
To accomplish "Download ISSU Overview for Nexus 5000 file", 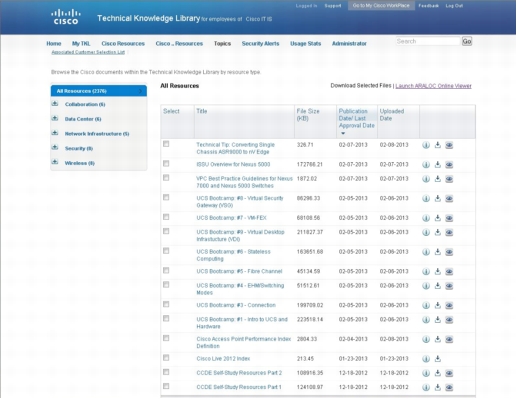I will [438, 164].
